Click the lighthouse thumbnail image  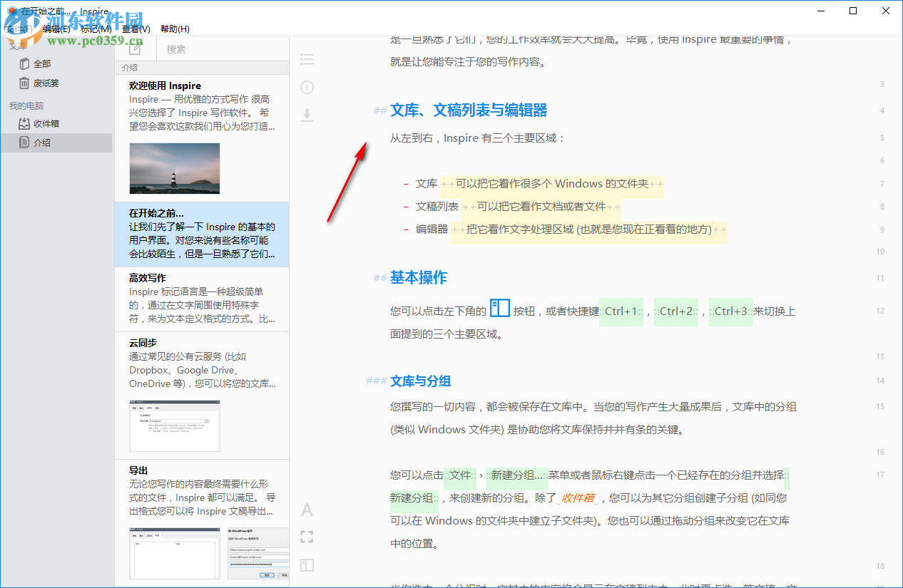coord(175,168)
